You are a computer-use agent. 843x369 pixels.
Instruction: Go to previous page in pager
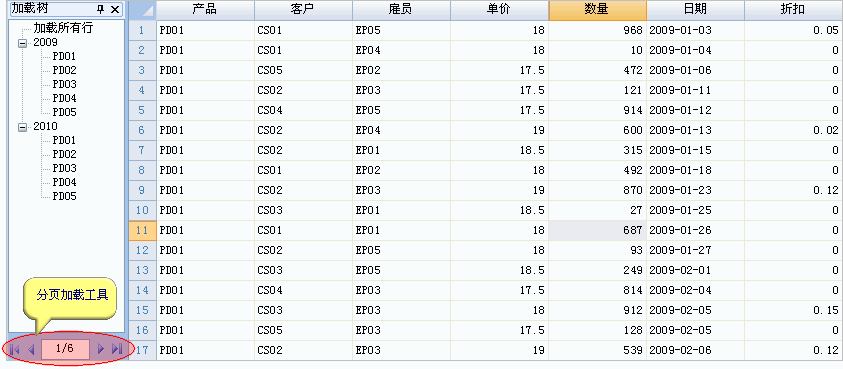[31, 349]
